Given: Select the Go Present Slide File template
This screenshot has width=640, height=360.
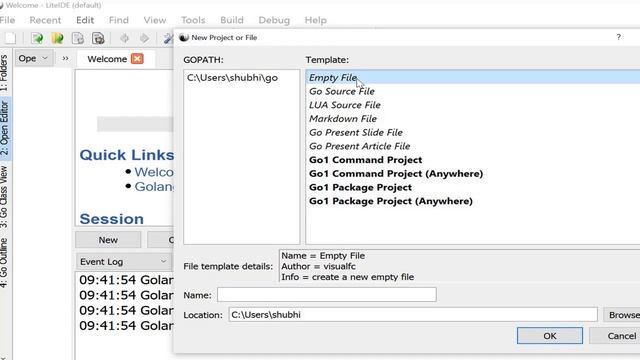Looking at the screenshot, I should (356, 132).
